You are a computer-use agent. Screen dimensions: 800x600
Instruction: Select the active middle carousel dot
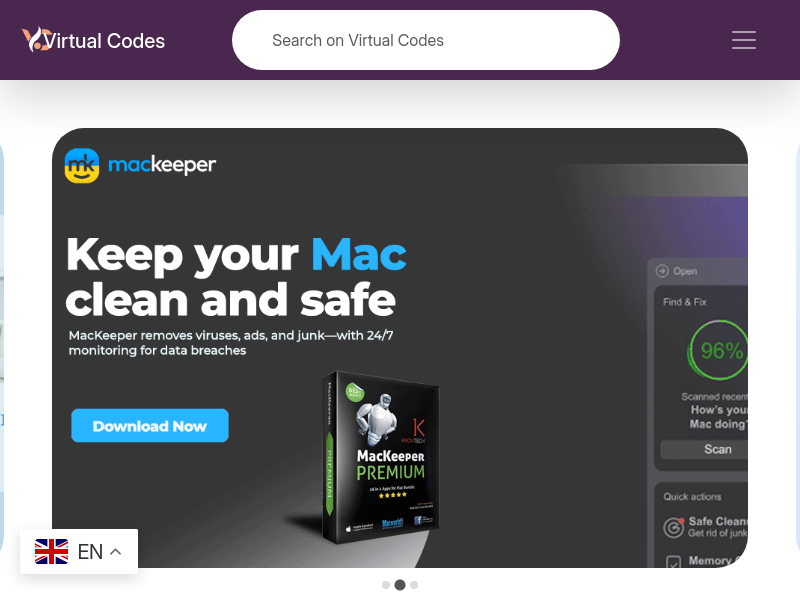pyautogui.click(x=400, y=585)
